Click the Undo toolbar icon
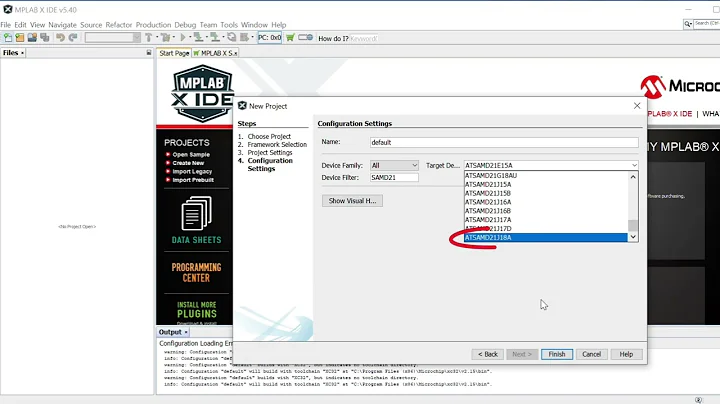The height and width of the screenshot is (404, 720). (x=60, y=38)
